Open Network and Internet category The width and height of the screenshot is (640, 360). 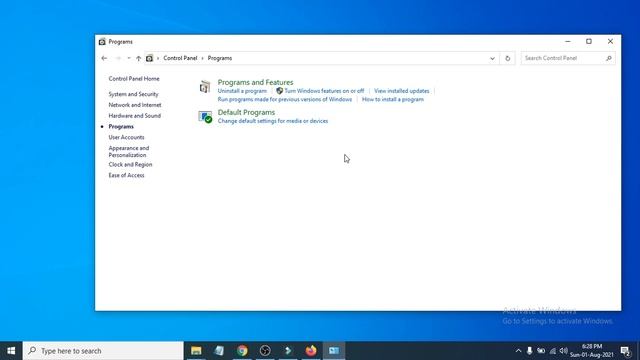[135, 105]
